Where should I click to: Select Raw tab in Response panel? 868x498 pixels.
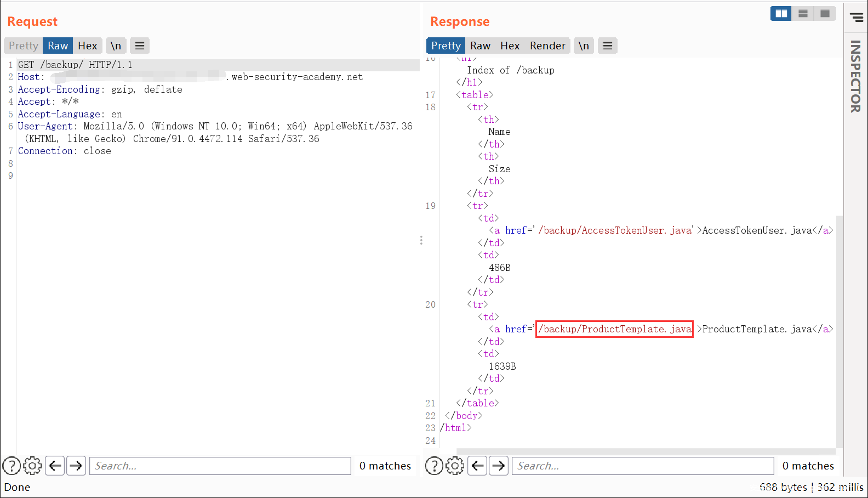coord(480,46)
